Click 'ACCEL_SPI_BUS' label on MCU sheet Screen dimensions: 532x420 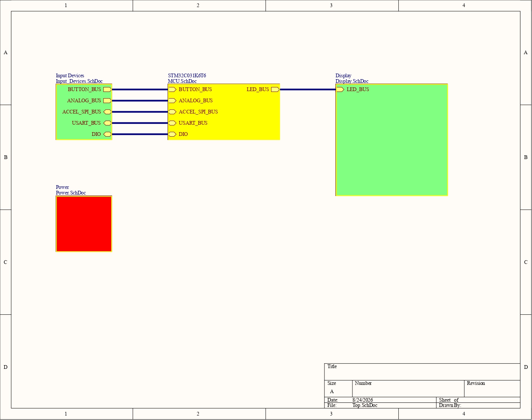coord(198,112)
